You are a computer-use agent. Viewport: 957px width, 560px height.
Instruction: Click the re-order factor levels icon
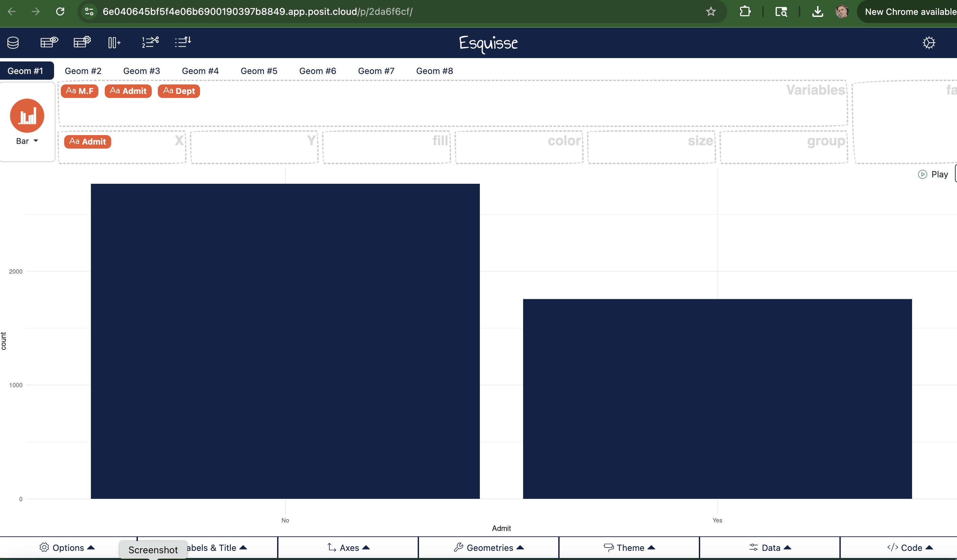[183, 42]
